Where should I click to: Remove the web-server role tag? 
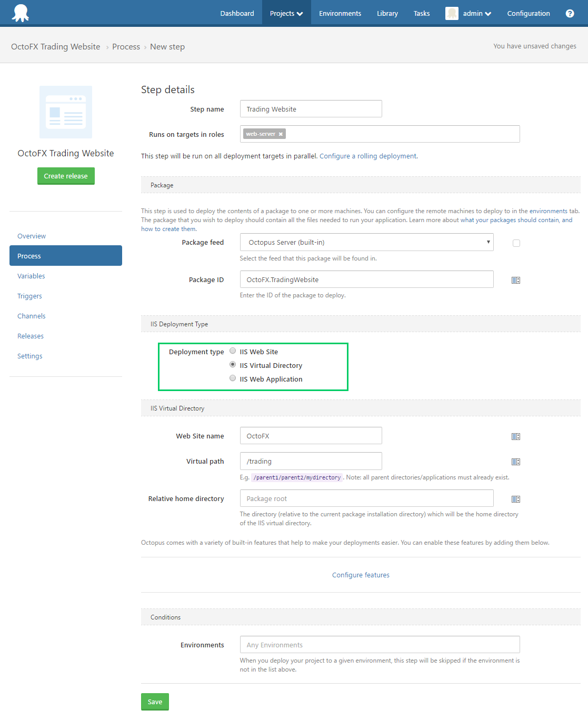[281, 134]
